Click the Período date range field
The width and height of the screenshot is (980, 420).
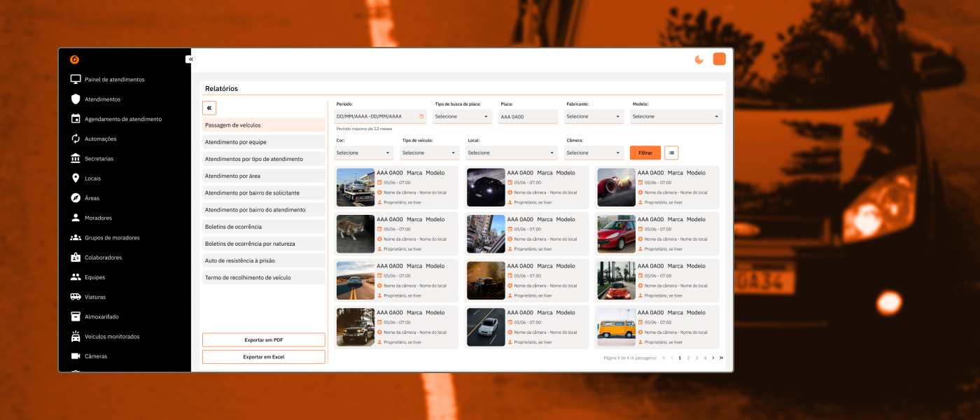pos(380,117)
